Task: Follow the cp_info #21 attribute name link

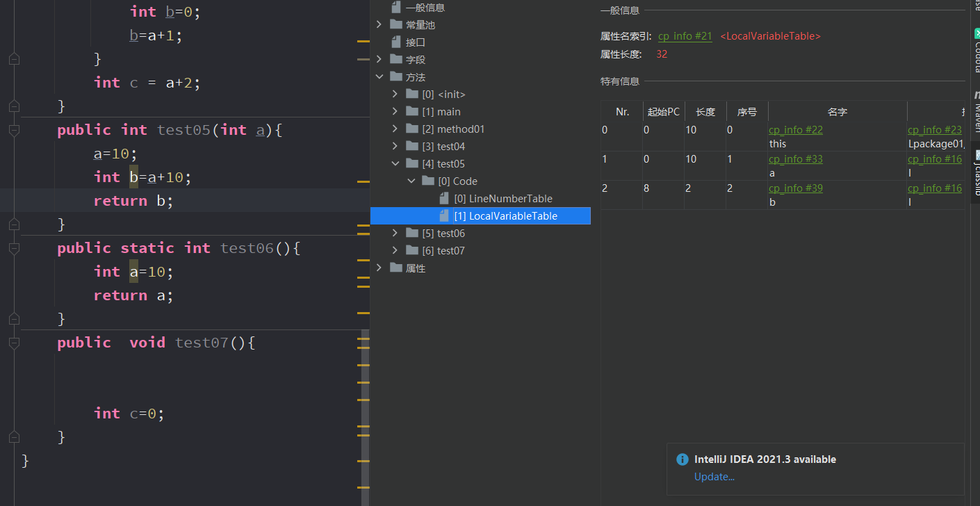Action: 685,36
